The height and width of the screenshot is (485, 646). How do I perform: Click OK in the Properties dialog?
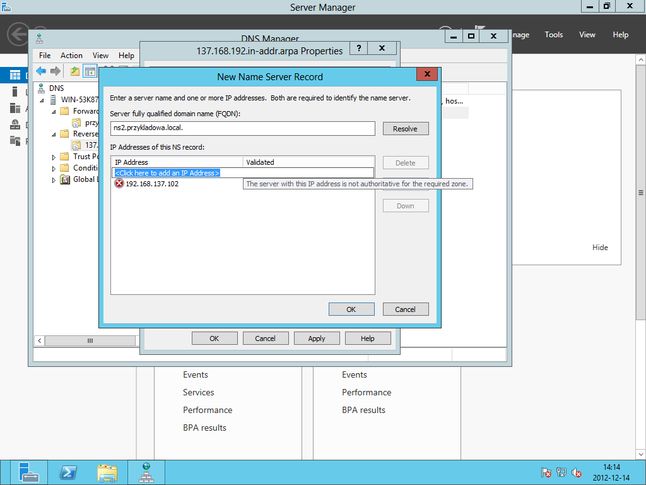214,338
